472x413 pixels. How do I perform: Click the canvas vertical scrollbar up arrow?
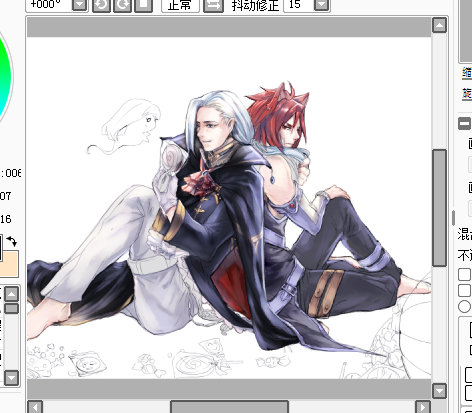[439, 25]
